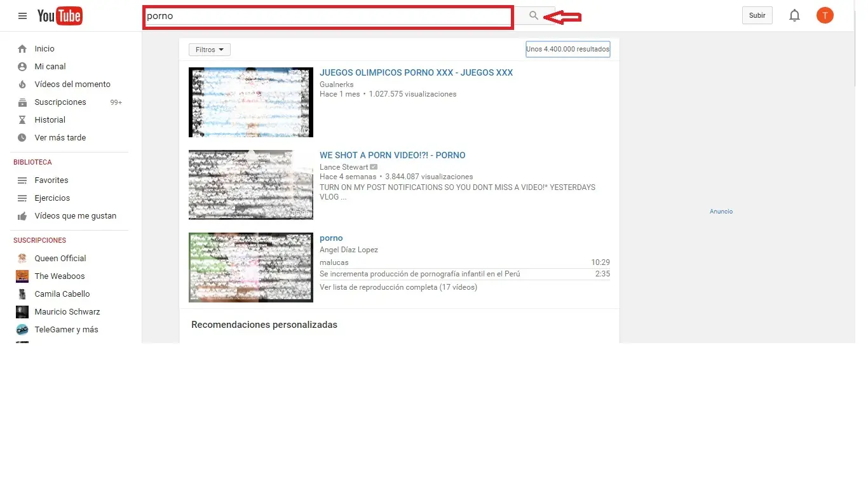Click the TURN ON MY POST NOTIFICATIONS description
Viewport: 868px width, 488px height.
pyautogui.click(x=458, y=193)
